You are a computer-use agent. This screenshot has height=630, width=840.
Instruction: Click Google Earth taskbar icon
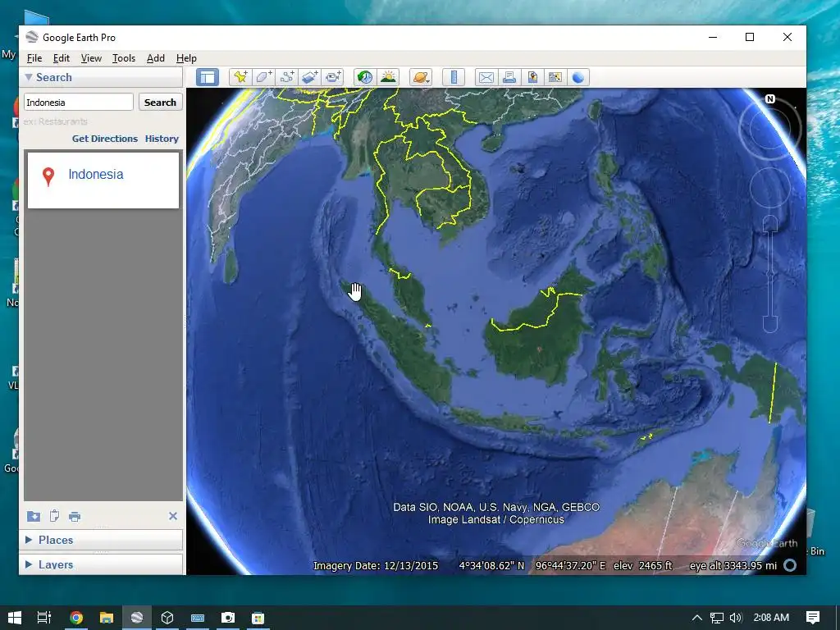[x=137, y=618]
